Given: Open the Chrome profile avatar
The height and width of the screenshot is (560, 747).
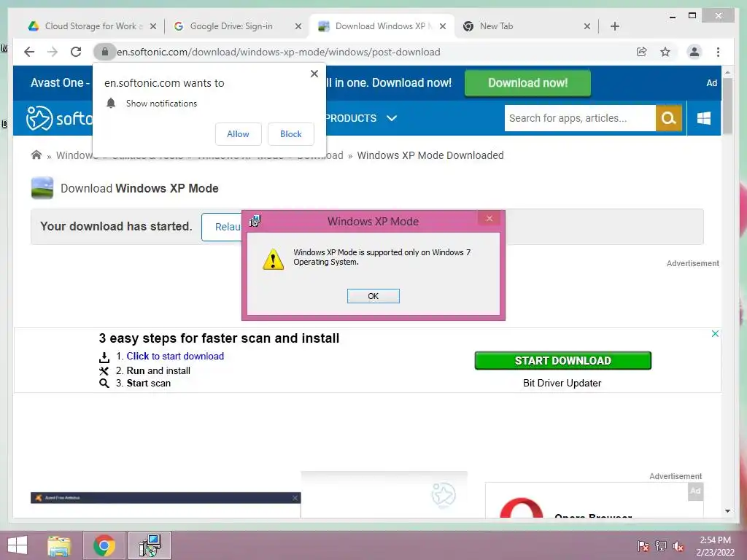Looking at the screenshot, I should click(x=694, y=52).
